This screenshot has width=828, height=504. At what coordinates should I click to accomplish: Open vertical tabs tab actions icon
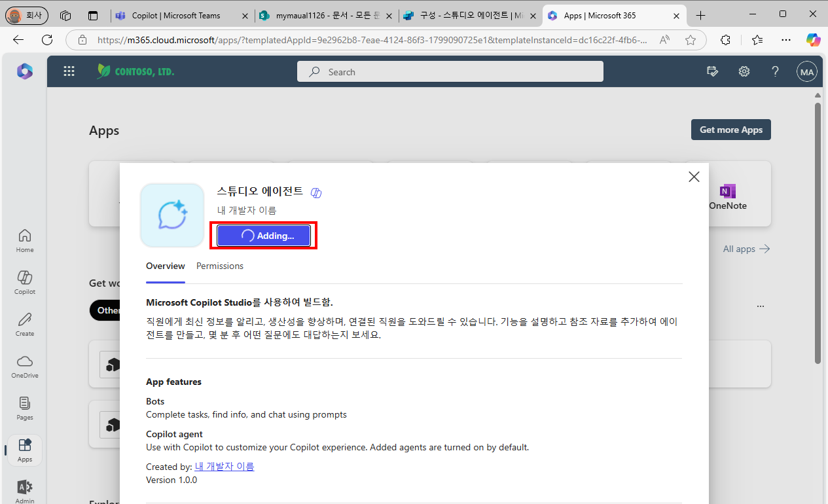[93, 15]
